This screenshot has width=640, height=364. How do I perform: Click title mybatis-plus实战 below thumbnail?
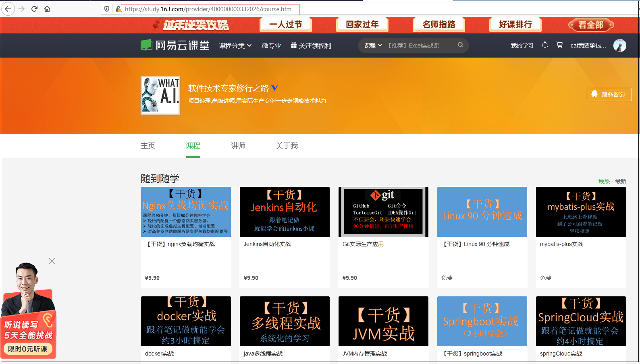[x=561, y=244]
